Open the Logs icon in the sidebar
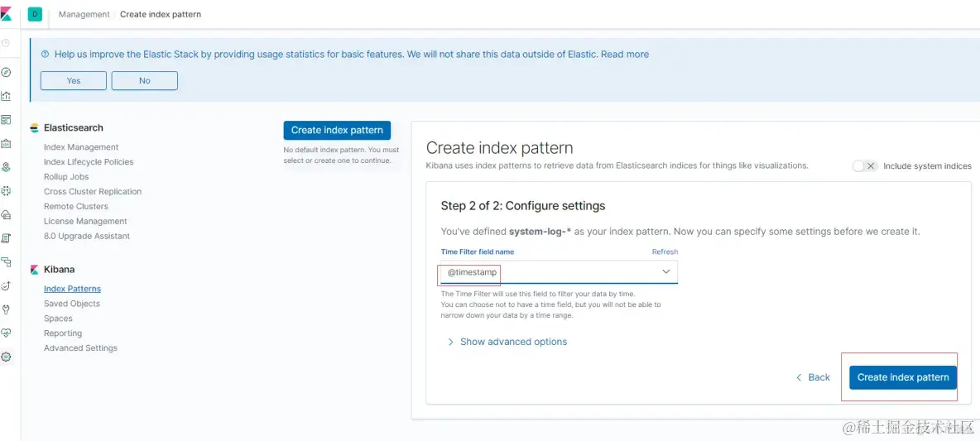The height and width of the screenshot is (441, 980). (7, 238)
